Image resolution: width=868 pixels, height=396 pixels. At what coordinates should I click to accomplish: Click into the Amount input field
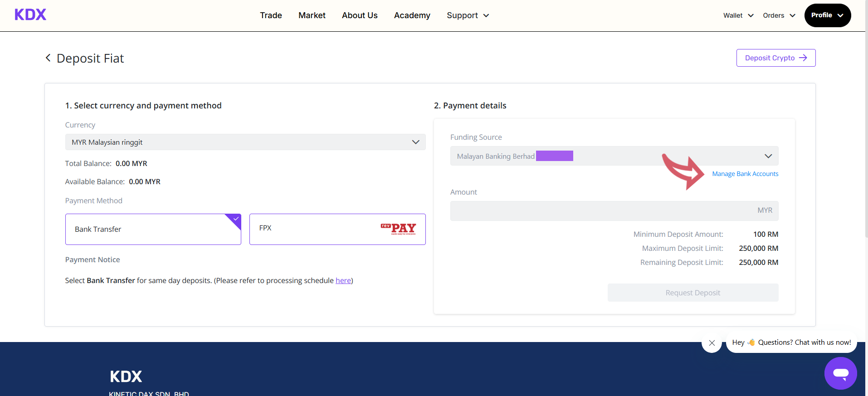(614, 210)
